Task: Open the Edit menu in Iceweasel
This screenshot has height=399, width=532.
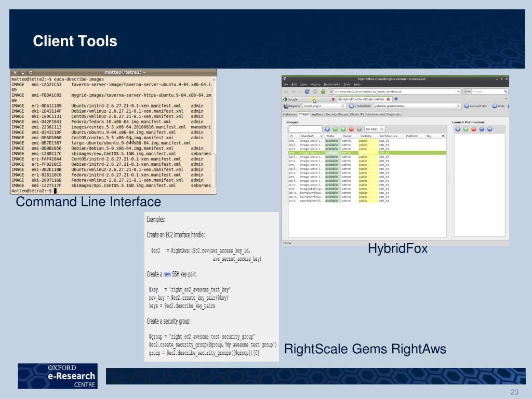Action: point(294,85)
